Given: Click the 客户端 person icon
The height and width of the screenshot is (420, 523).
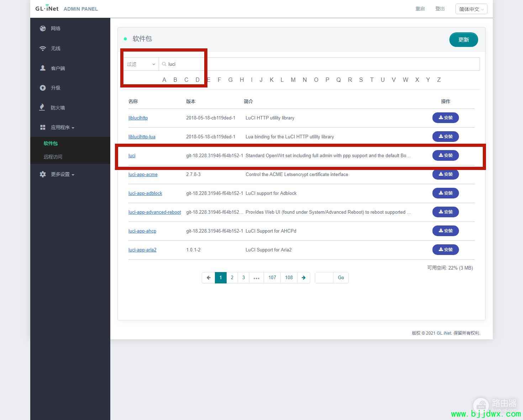Looking at the screenshot, I should point(43,68).
